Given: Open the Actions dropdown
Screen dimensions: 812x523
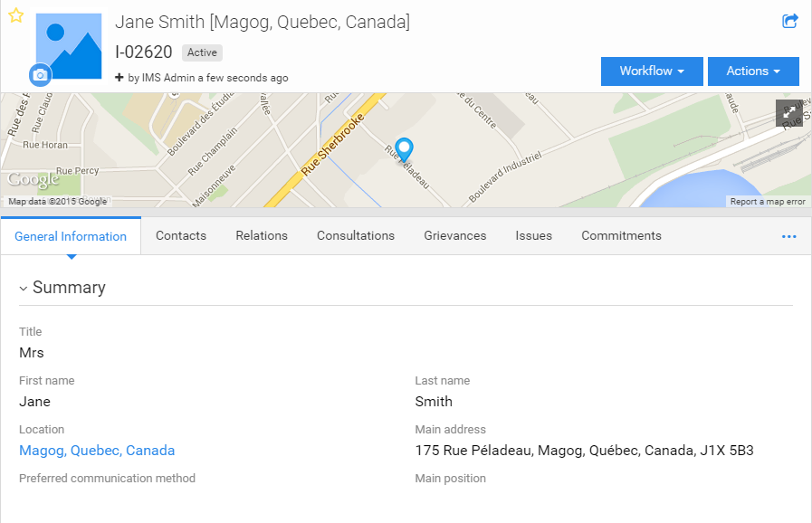Looking at the screenshot, I should tap(753, 71).
